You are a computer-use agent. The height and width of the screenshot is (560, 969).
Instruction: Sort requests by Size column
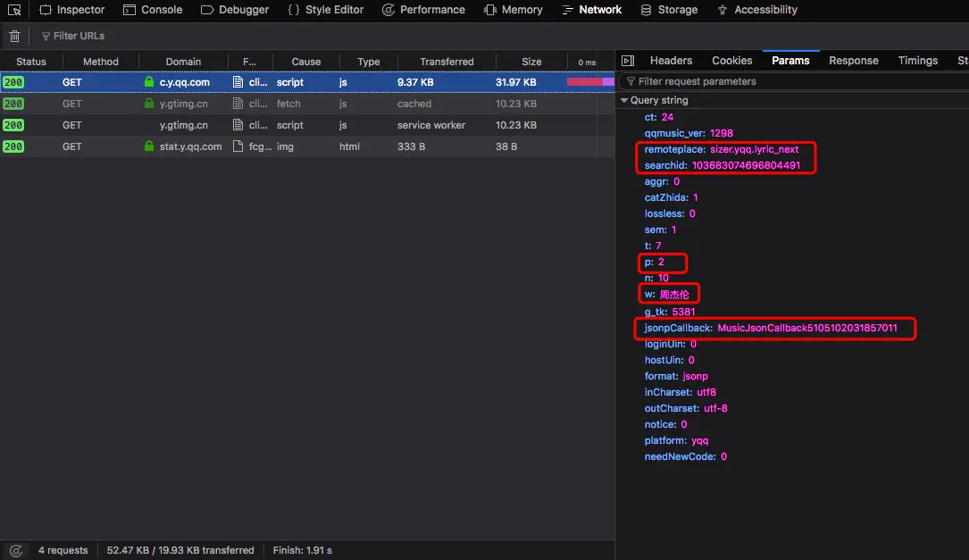[x=531, y=62]
